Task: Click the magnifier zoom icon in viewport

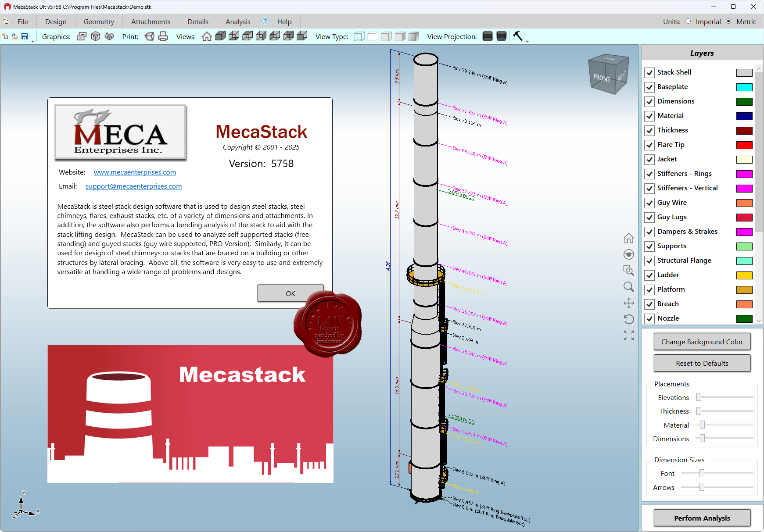Action: click(629, 287)
